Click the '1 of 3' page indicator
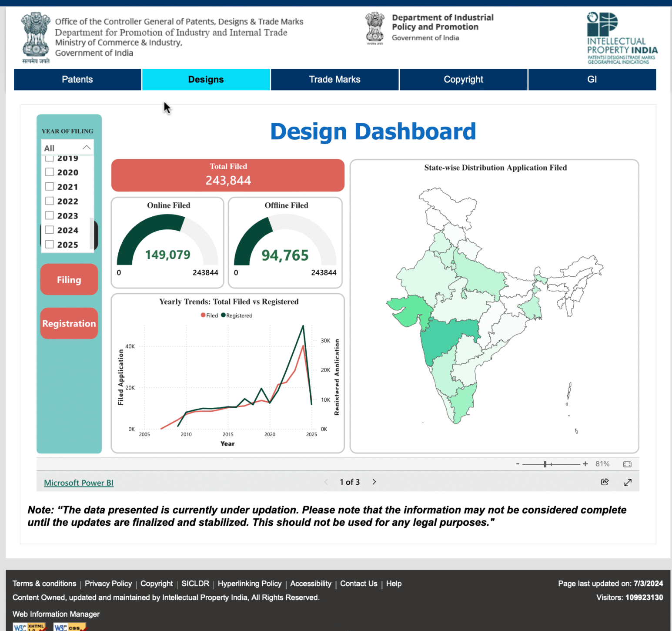The image size is (672, 631). click(350, 482)
